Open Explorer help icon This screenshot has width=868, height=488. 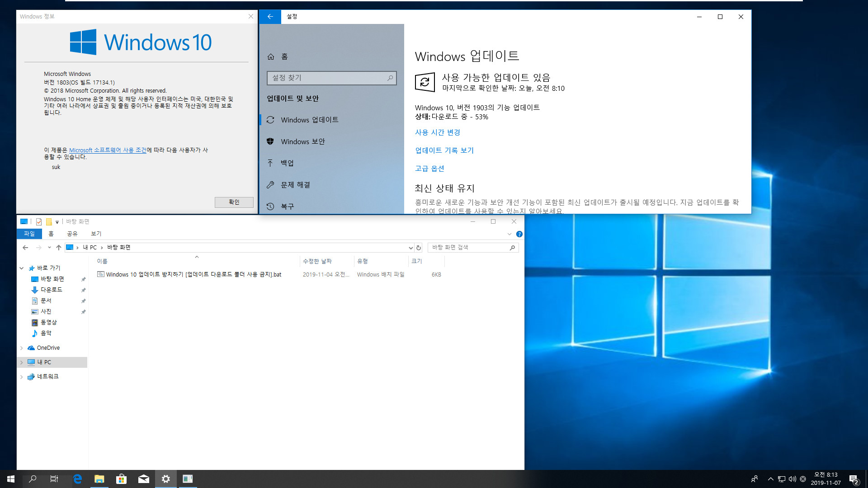click(519, 234)
